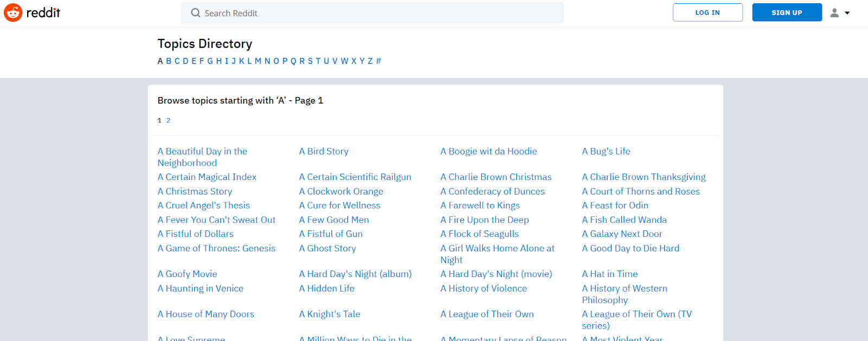Open A Certain Scientific Railgun topic
868x341 pixels.
355,177
